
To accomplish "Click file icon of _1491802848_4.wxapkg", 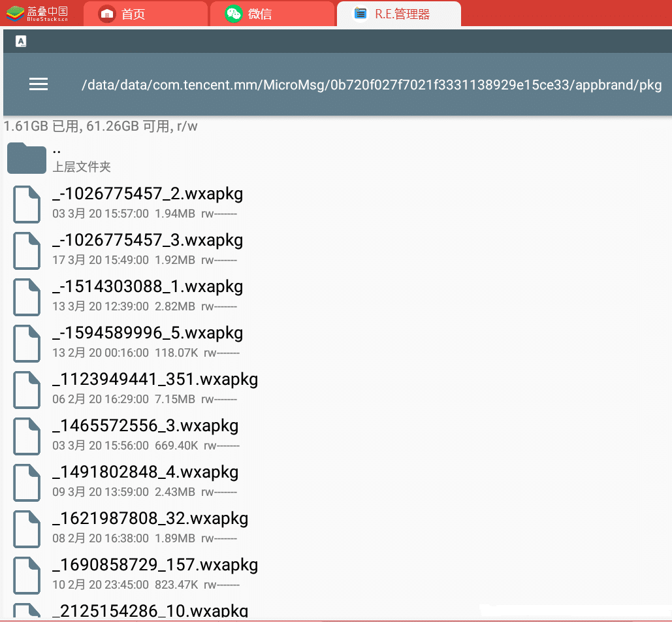I will click(x=27, y=482).
